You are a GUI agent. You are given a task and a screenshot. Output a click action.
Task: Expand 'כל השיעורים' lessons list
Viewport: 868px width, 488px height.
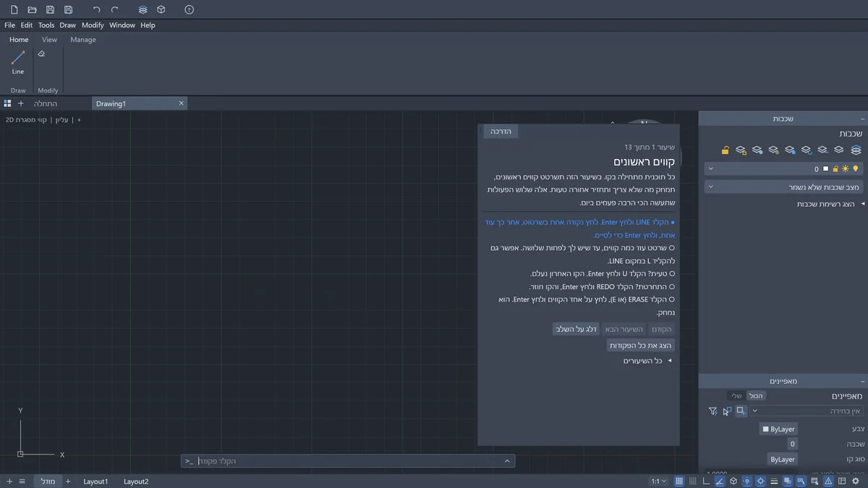coord(647,361)
